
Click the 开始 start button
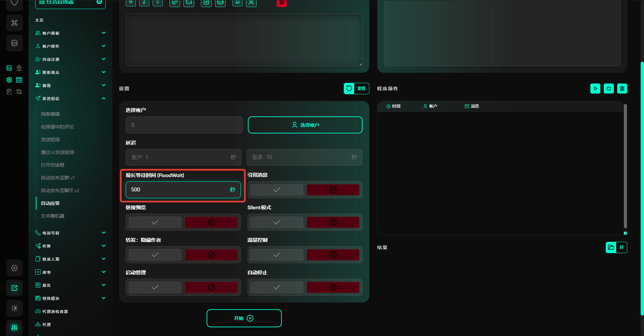click(244, 318)
